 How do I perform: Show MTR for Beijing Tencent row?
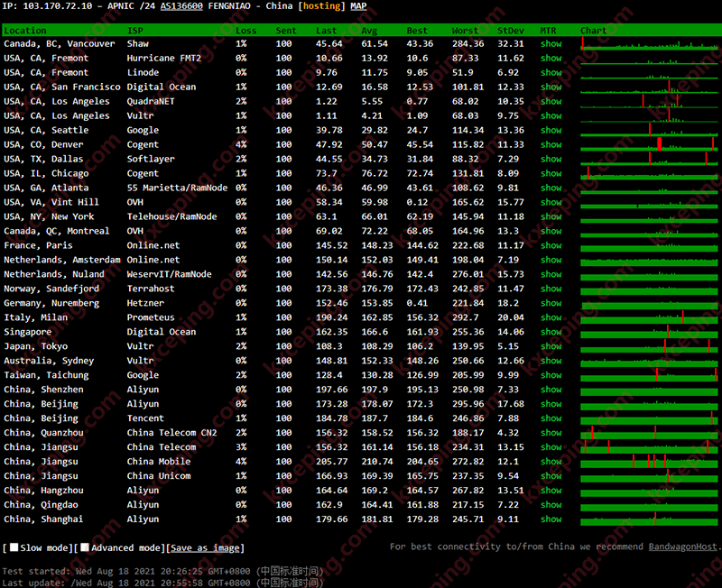tap(551, 418)
